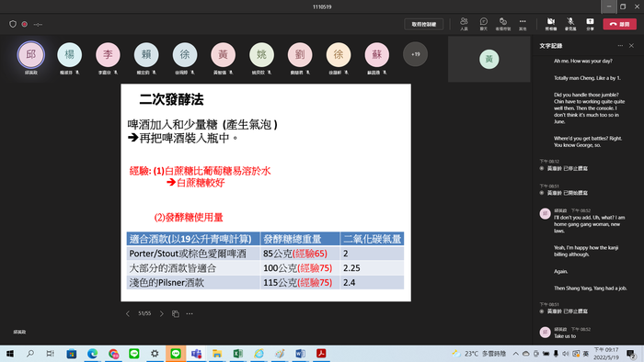Select participant avatar 賴
644x362 pixels.
click(x=146, y=54)
